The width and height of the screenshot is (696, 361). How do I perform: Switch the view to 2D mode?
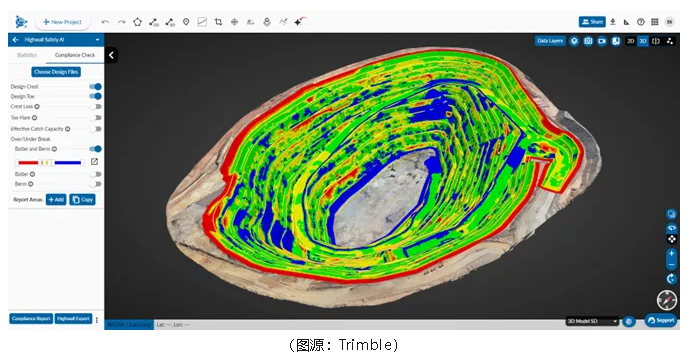(x=630, y=41)
